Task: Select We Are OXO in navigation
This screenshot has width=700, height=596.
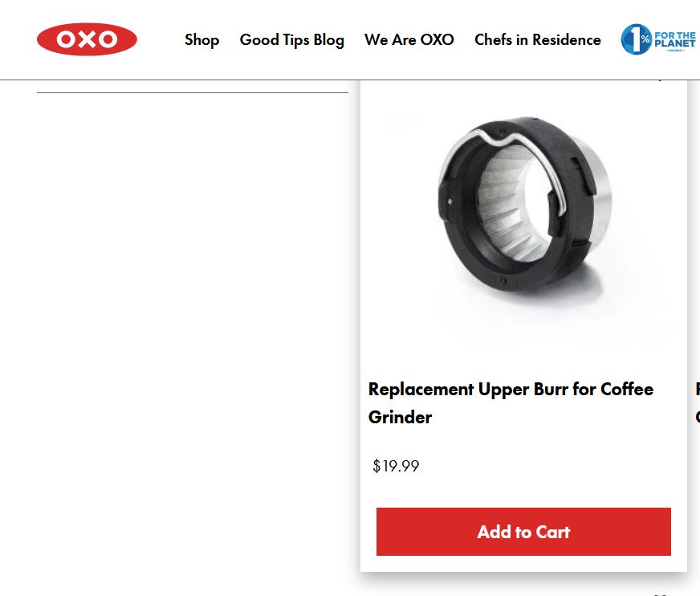Action: (x=409, y=39)
